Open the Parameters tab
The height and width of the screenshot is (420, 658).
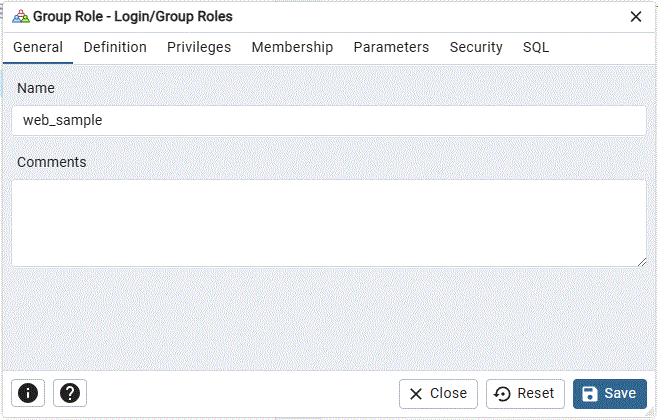(391, 47)
